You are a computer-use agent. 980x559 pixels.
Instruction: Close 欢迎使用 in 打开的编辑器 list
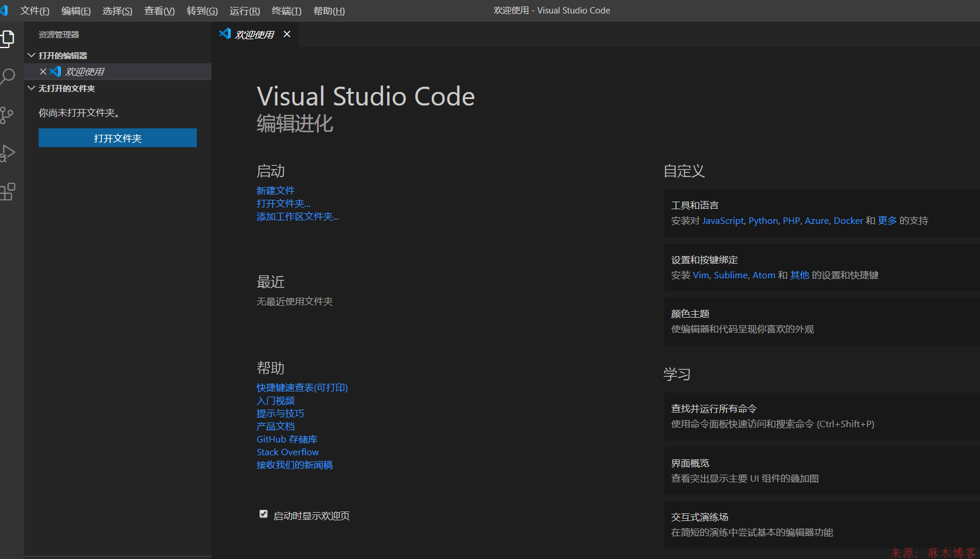coord(43,71)
